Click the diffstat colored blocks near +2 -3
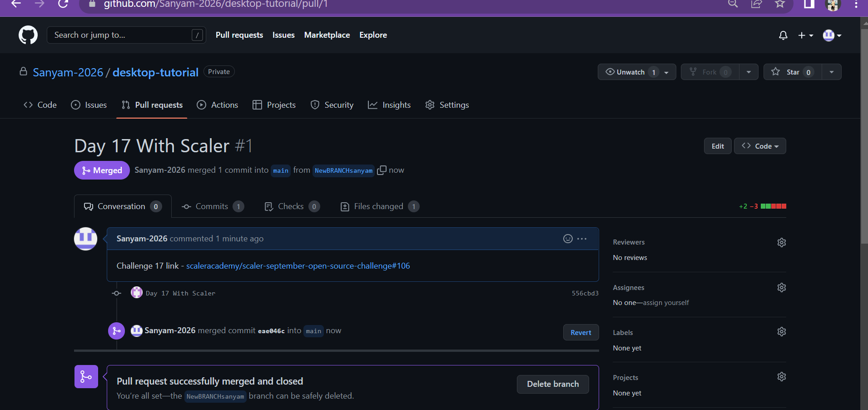 [774, 206]
